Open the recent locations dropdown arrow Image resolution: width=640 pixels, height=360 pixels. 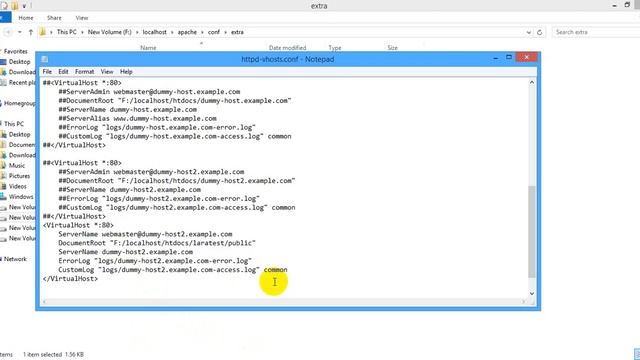click(x=20, y=32)
